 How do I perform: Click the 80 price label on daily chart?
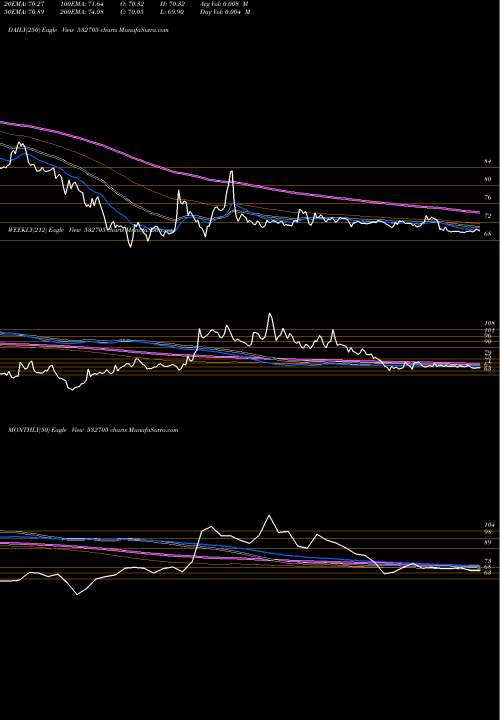pyautogui.click(x=488, y=179)
